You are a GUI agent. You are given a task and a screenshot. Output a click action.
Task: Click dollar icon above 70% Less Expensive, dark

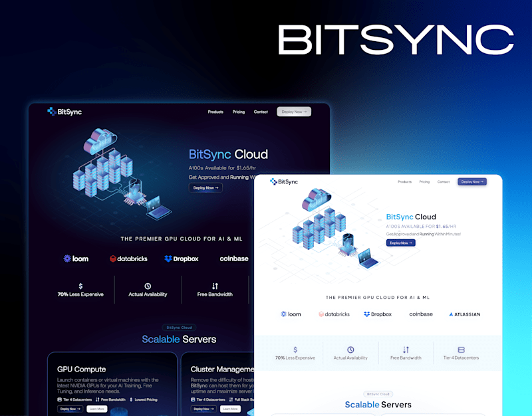(x=80, y=286)
